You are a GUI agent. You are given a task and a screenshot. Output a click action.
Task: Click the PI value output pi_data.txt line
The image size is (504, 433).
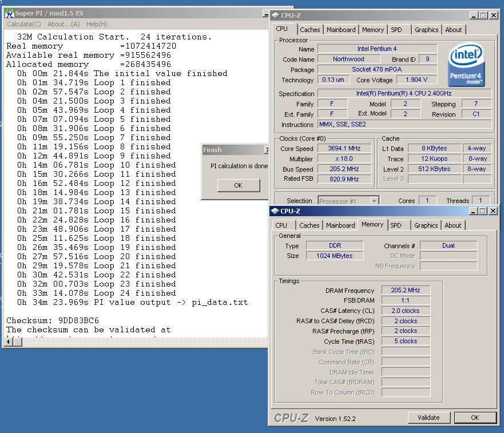[x=132, y=303]
